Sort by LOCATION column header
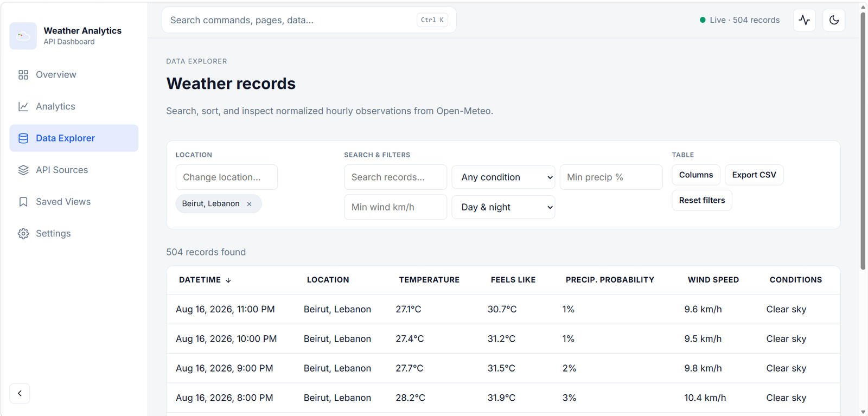 pyautogui.click(x=328, y=280)
